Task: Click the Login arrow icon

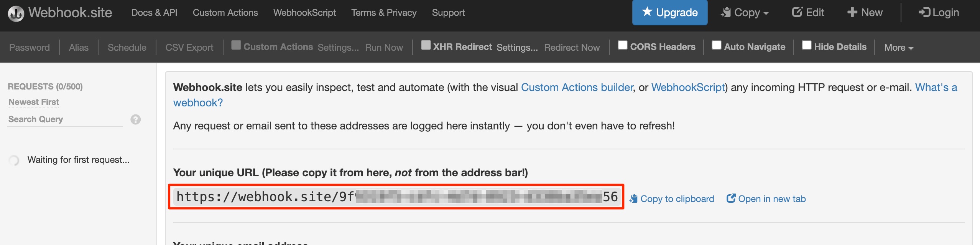Action: click(924, 12)
